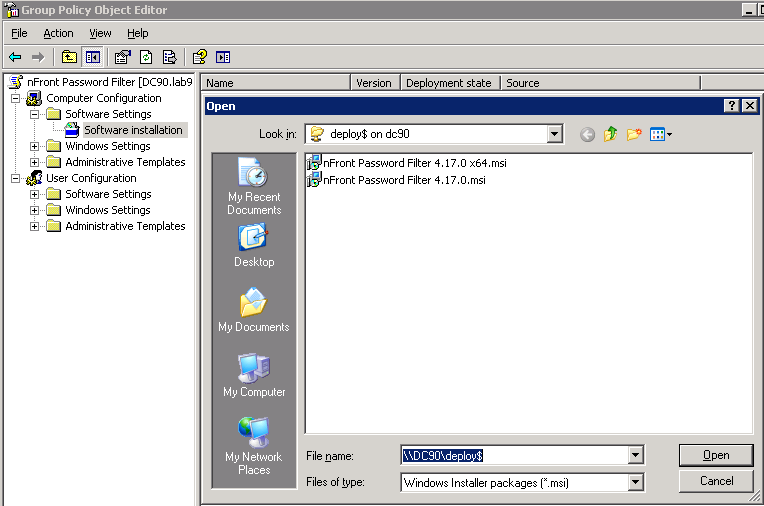Click the Forward arrow in the main toolbar
The height and width of the screenshot is (506, 764).
[38, 58]
